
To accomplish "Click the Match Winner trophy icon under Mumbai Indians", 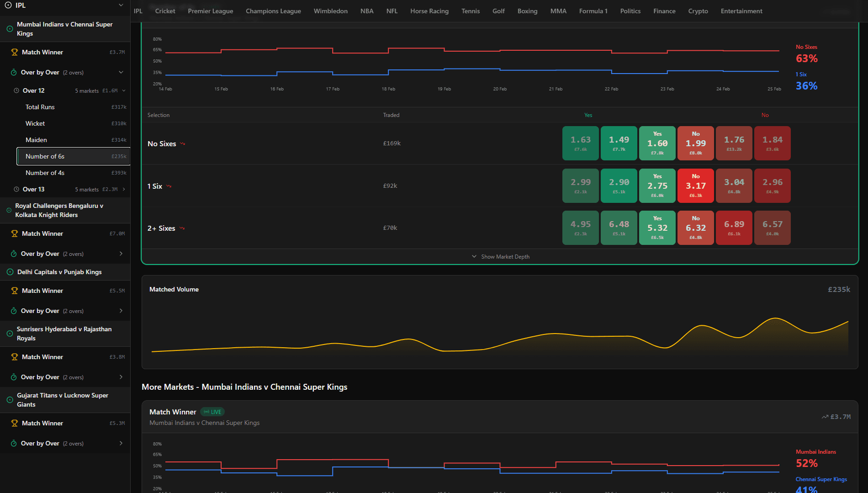I will point(14,52).
